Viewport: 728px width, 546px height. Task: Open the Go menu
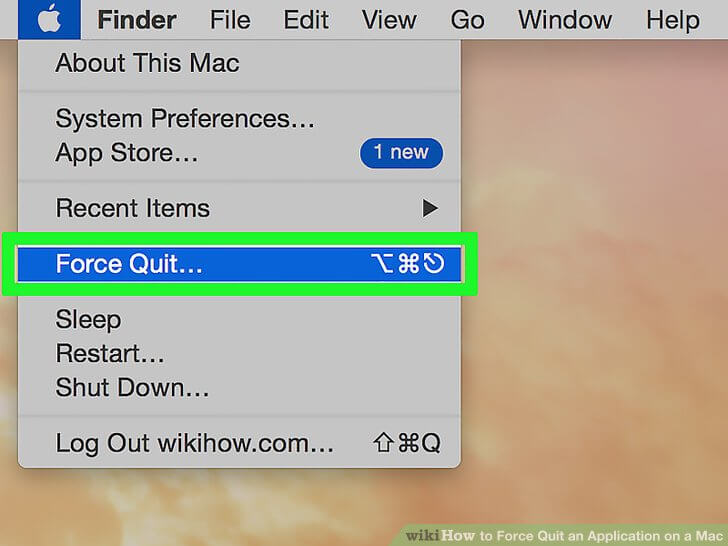tap(468, 20)
